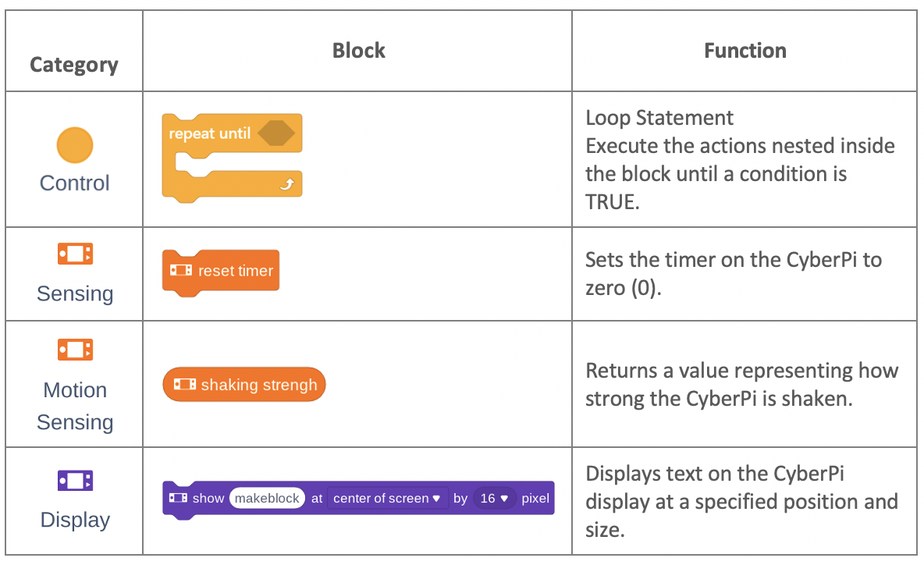
Task: Click the repeat until block label
Action: (210, 133)
